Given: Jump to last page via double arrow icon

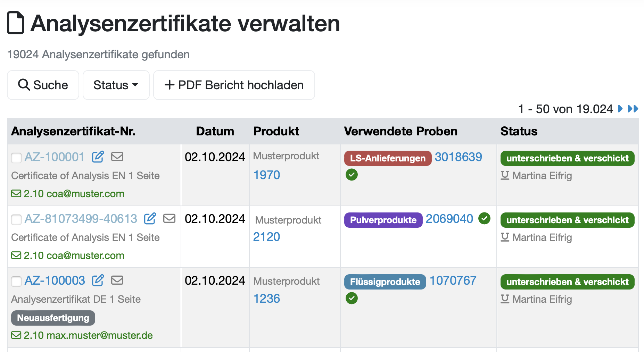Looking at the screenshot, I should tap(633, 109).
